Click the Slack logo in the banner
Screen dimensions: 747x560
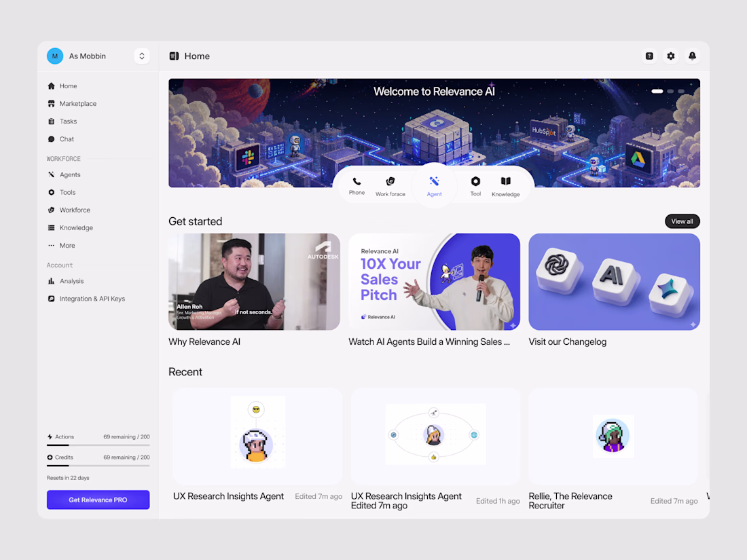pyautogui.click(x=248, y=157)
